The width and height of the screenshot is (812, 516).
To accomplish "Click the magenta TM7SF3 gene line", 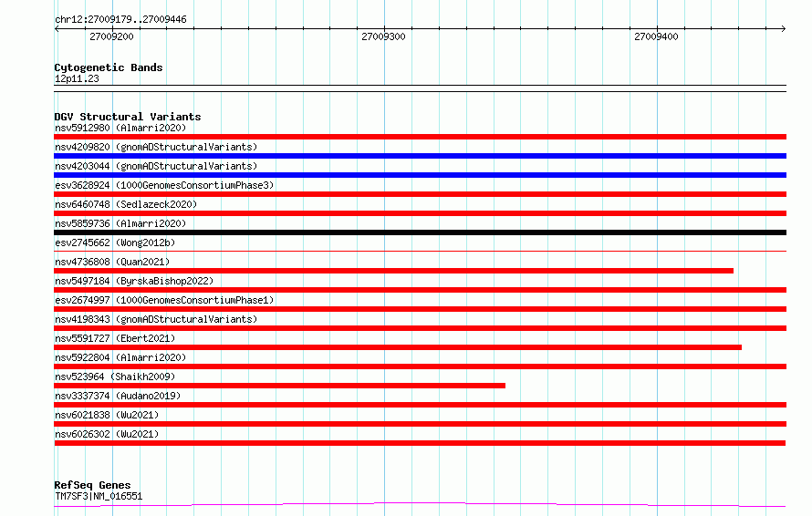I will tap(420, 504).
